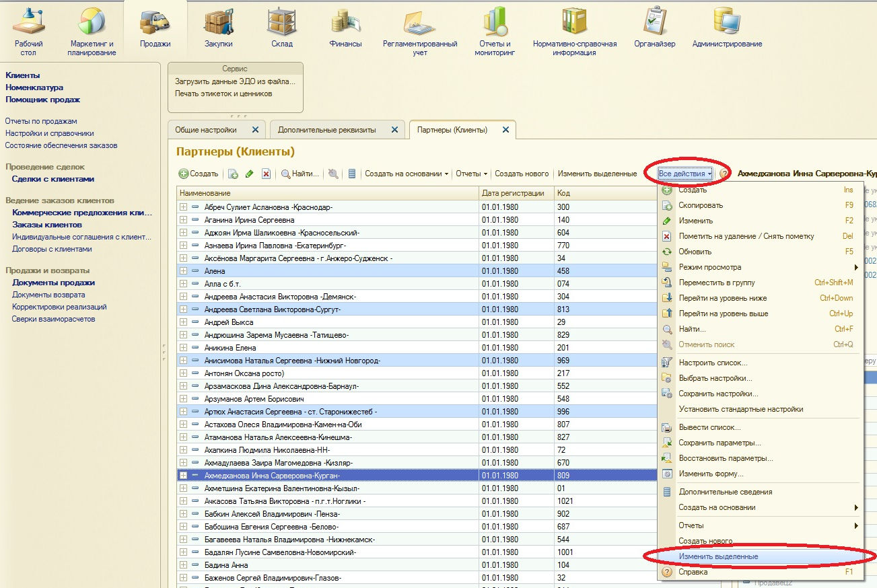Open the Документы продажи sidebar link
The height and width of the screenshot is (588, 877).
53,283
